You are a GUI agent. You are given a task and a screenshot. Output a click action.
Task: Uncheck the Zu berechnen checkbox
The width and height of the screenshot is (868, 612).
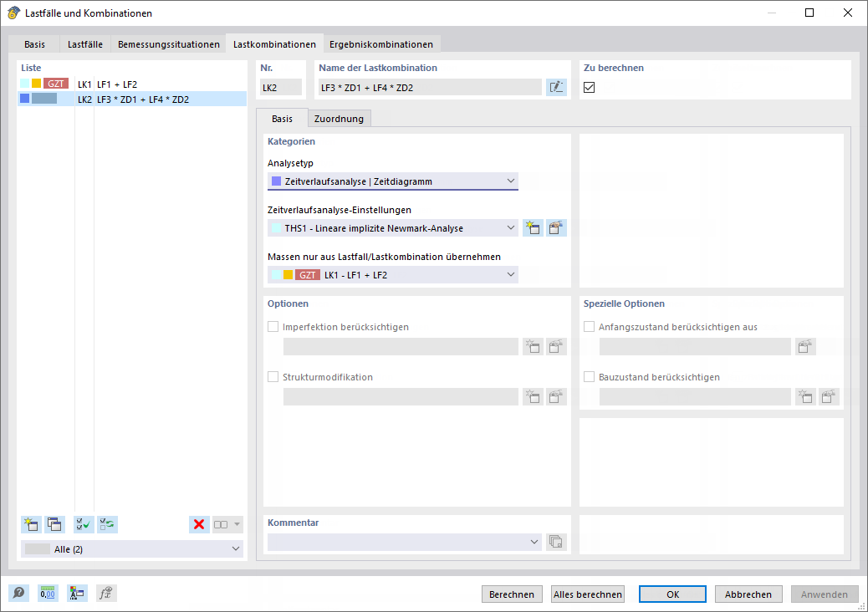click(589, 88)
